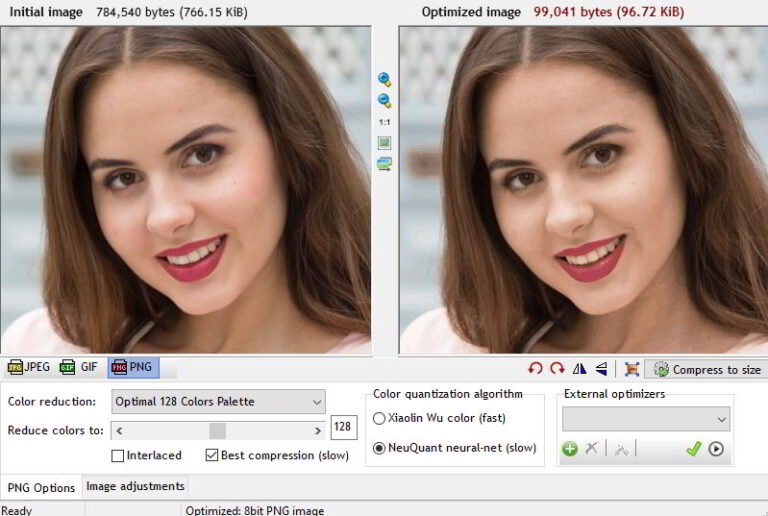The height and width of the screenshot is (516, 768).
Task: Click the Initial image preview
Action: tap(186, 190)
